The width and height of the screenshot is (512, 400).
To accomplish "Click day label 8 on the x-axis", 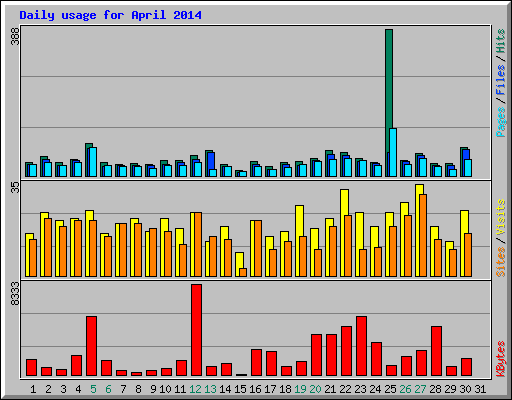I will click(138, 389).
